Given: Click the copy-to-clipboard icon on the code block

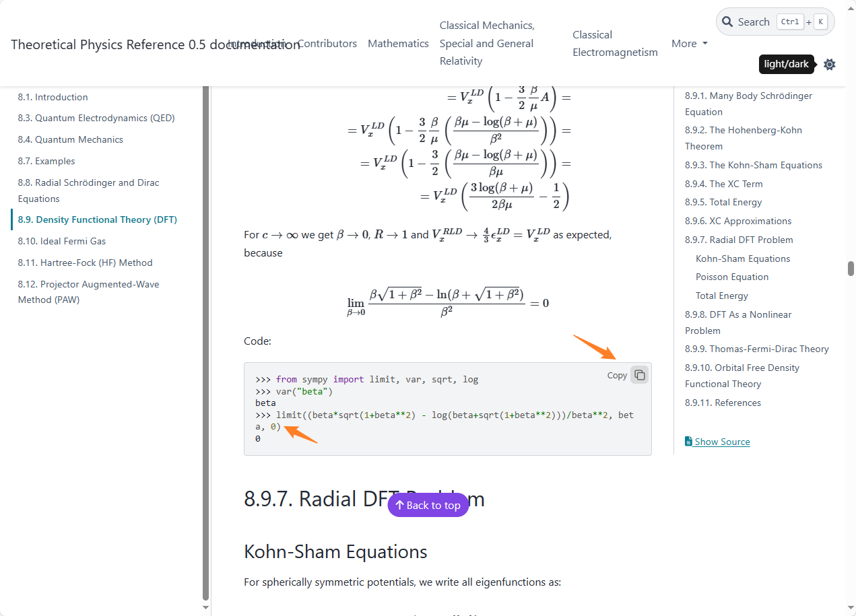Looking at the screenshot, I should point(638,374).
